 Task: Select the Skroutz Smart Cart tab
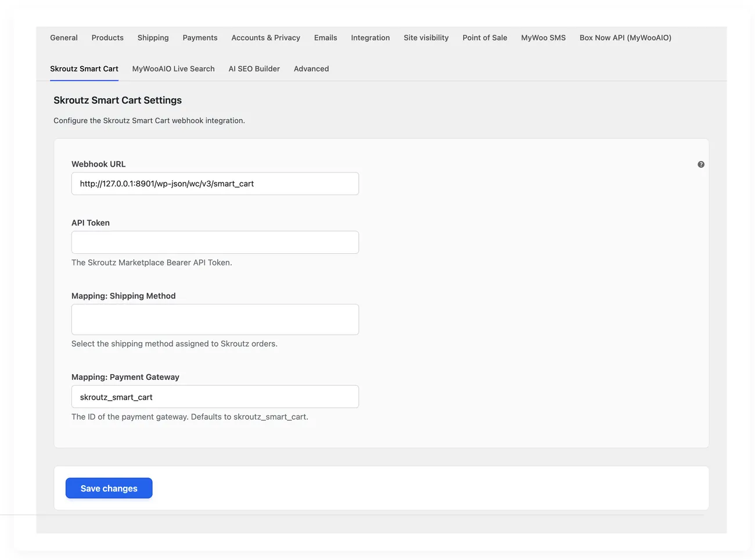pyautogui.click(x=84, y=69)
